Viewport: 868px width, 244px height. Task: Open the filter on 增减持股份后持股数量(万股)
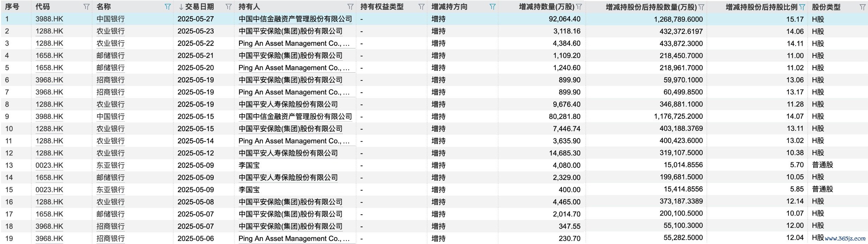[701, 7]
